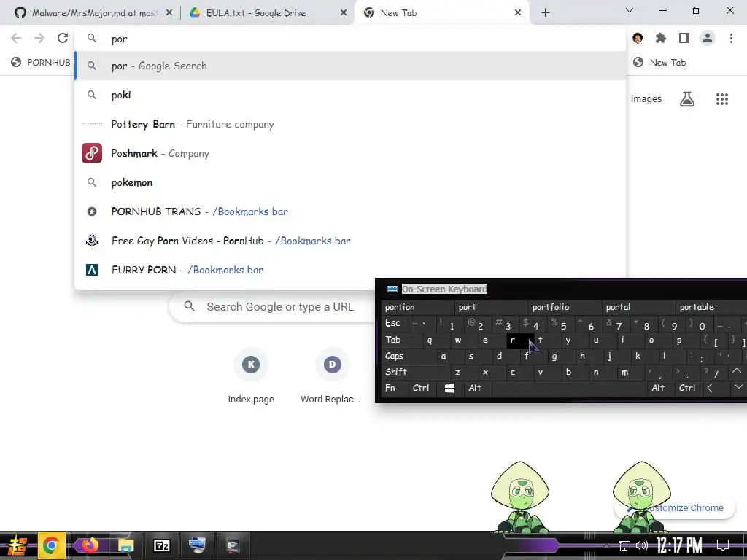
Task: Open the Chrome three-dot menu
Action: (731, 38)
